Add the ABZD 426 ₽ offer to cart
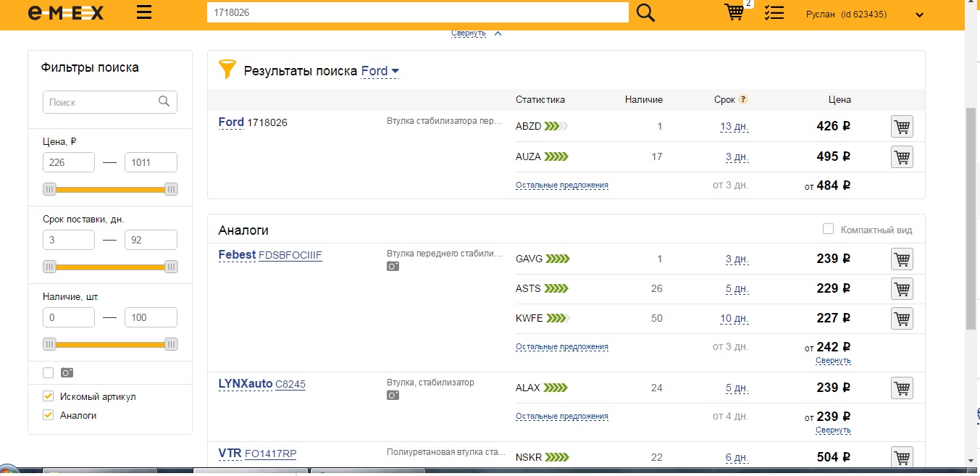The image size is (980, 476). coord(902,127)
